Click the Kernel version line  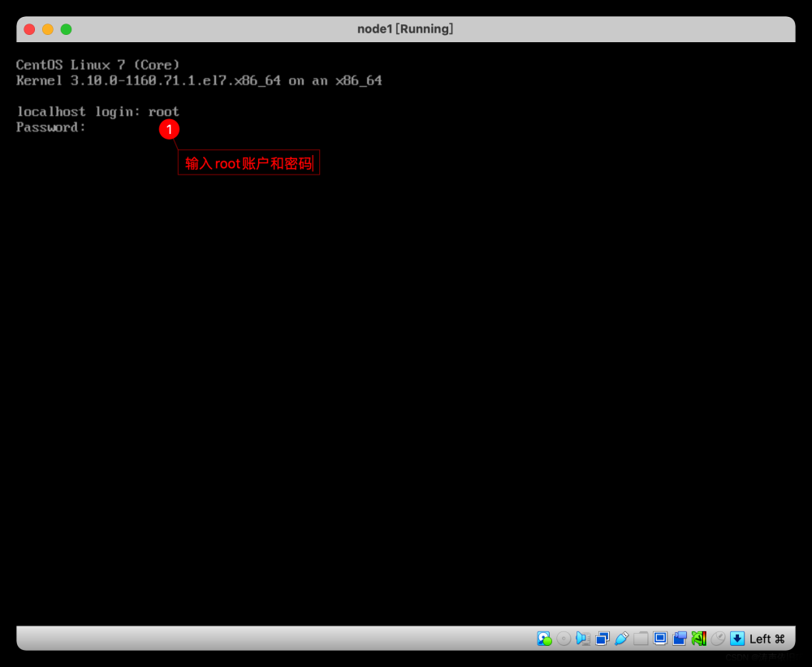point(199,80)
